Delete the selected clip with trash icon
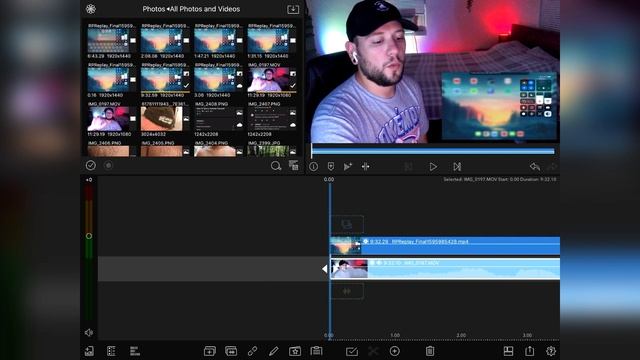Image resolution: width=640 pixels, height=360 pixels. (x=430, y=351)
